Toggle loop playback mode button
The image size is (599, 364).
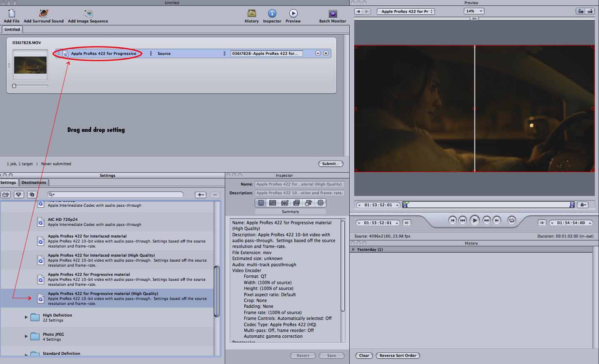click(512, 220)
